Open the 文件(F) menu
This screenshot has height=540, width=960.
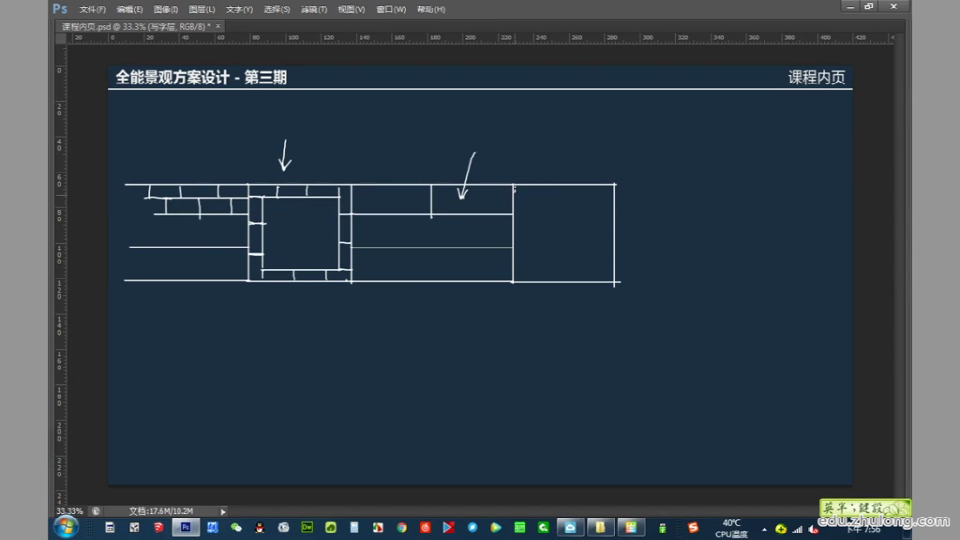[x=92, y=9]
